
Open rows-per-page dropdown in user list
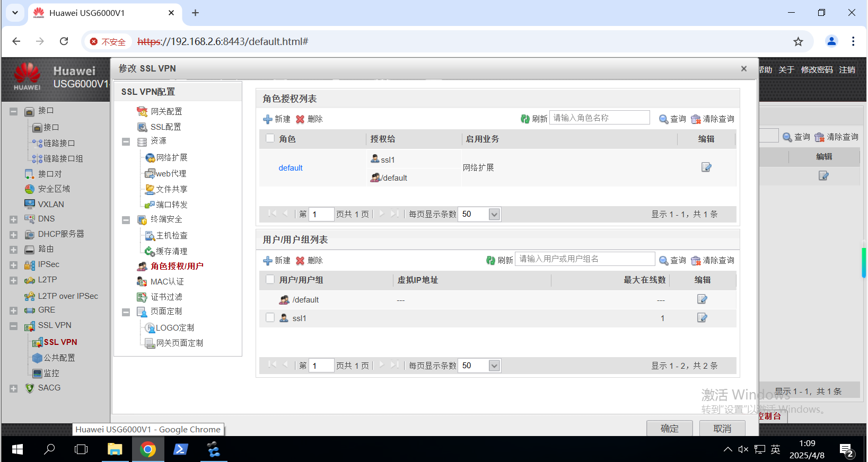[x=494, y=366]
